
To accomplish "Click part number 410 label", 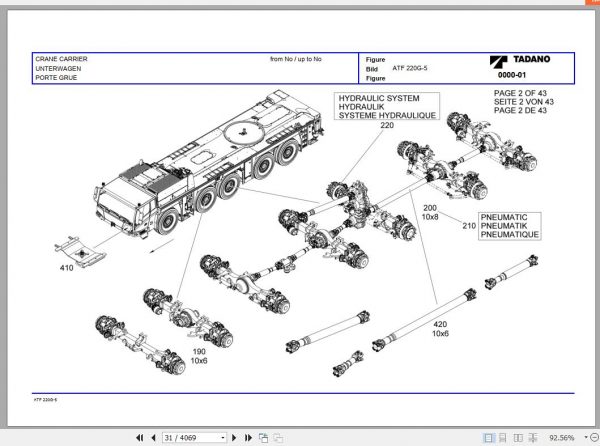I will click(67, 268).
